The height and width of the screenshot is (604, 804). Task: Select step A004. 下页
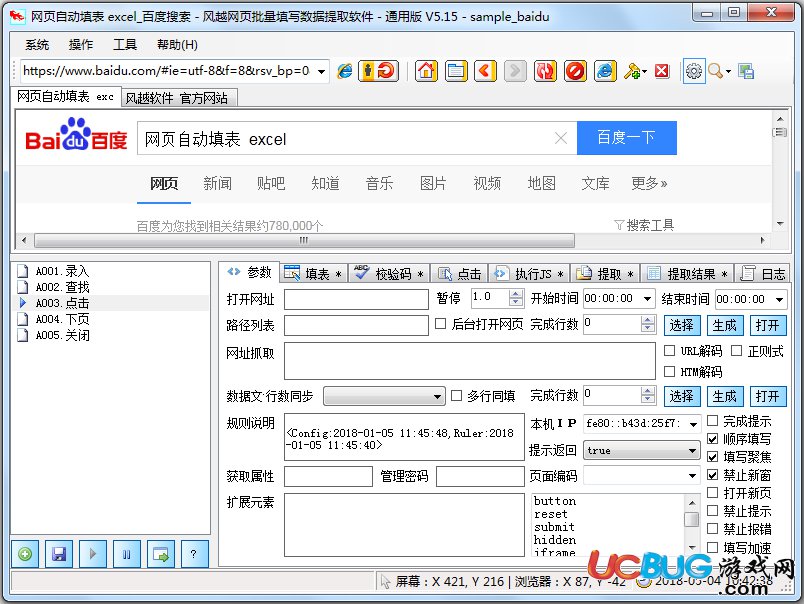point(62,319)
